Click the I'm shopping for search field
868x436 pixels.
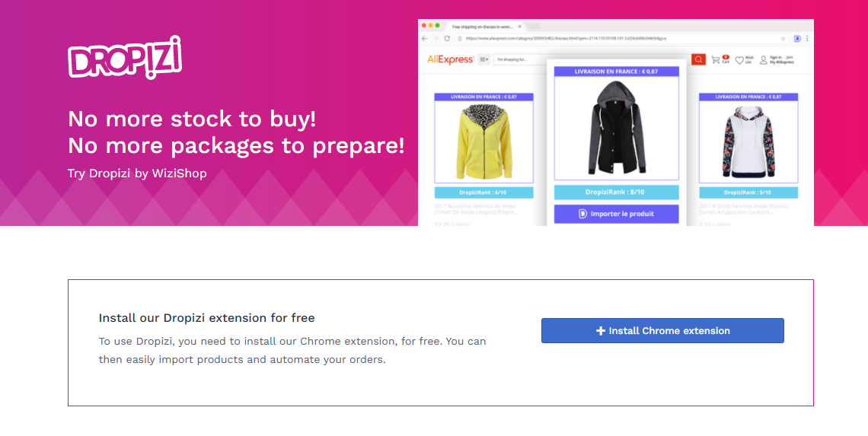coord(592,59)
